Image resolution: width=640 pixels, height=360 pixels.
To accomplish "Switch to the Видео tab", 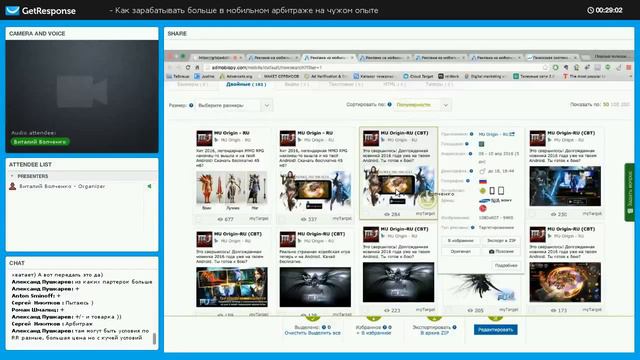I will (x=297, y=84).
